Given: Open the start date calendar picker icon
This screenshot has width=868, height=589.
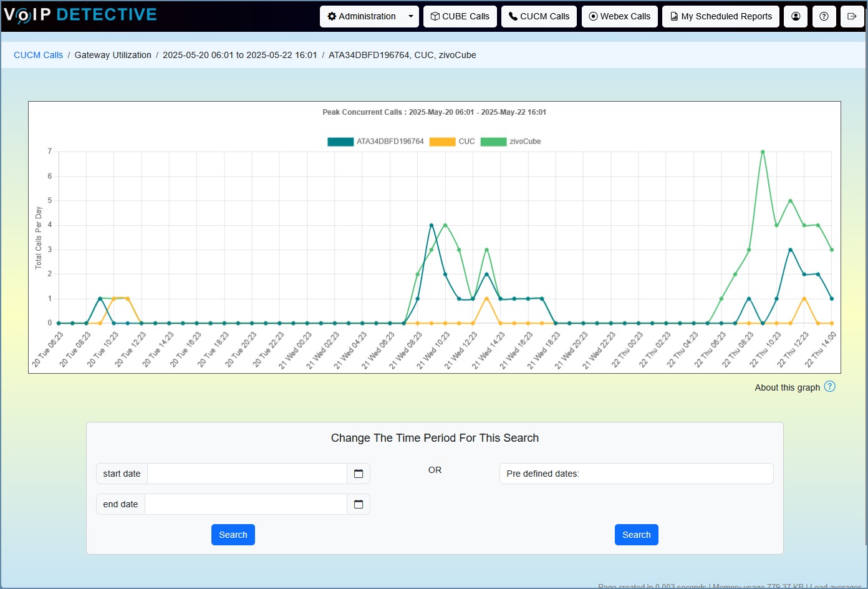Looking at the screenshot, I should click(x=359, y=474).
